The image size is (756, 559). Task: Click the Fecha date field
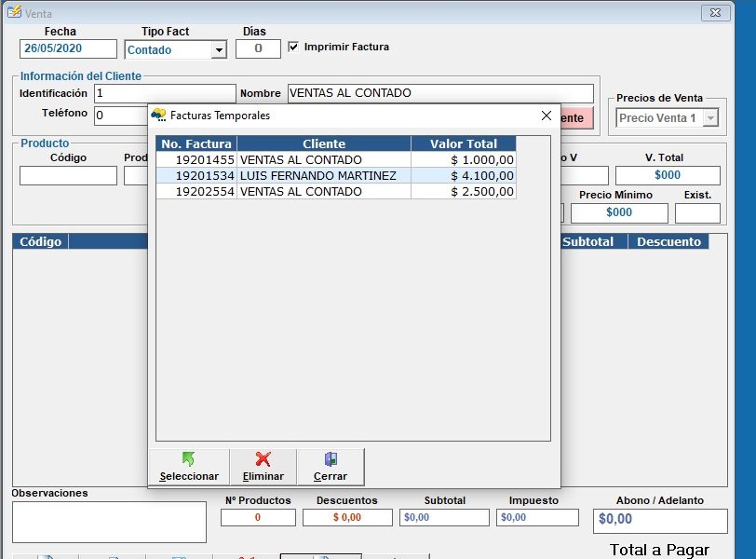68,49
